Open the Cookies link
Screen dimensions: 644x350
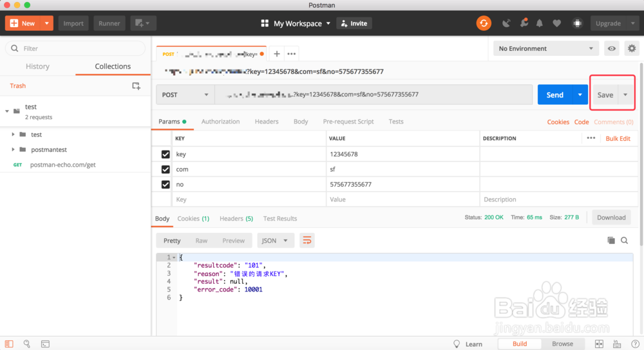tap(558, 122)
